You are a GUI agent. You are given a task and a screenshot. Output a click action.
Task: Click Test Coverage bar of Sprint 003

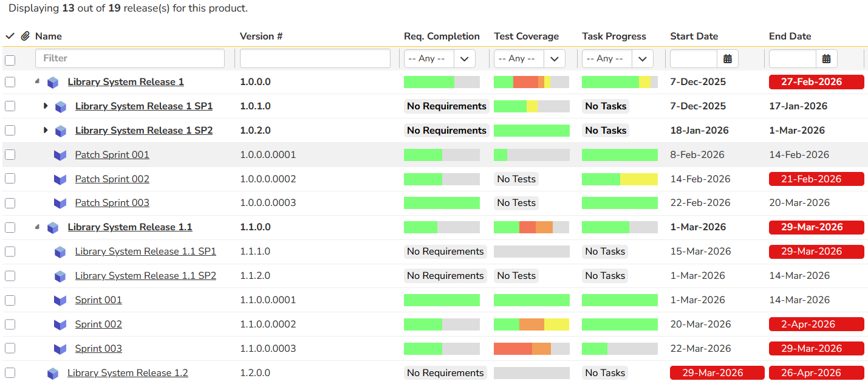tap(531, 349)
